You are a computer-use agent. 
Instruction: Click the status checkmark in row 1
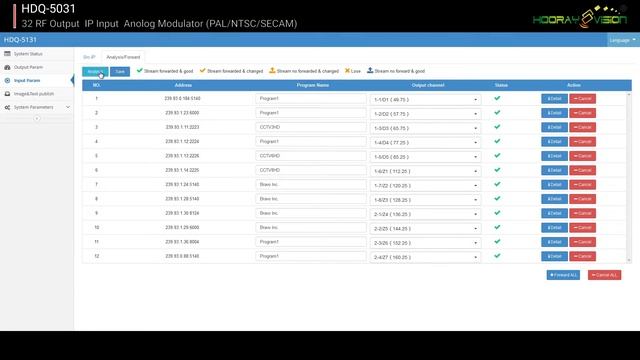(x=497, y=98)
